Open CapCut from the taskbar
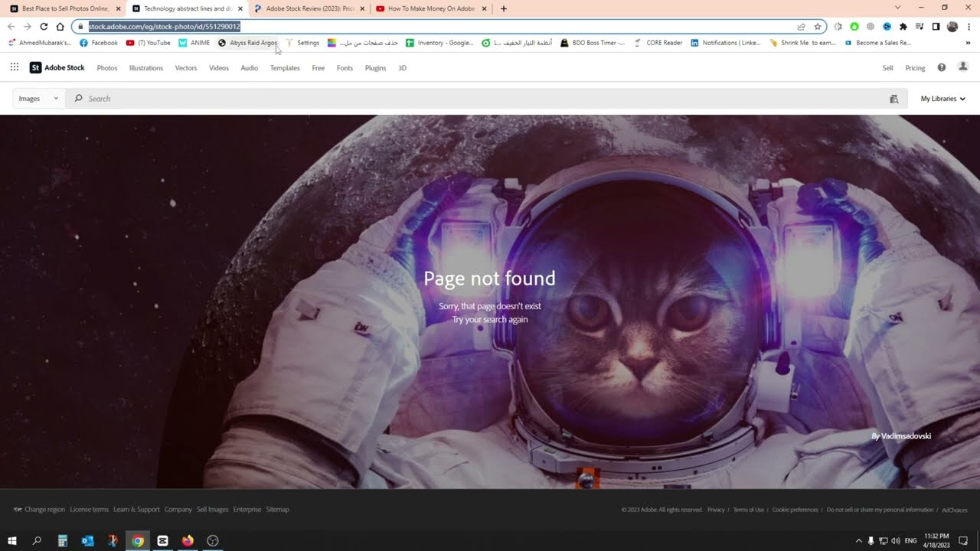The image size is (980, 551). click(162, 540)
